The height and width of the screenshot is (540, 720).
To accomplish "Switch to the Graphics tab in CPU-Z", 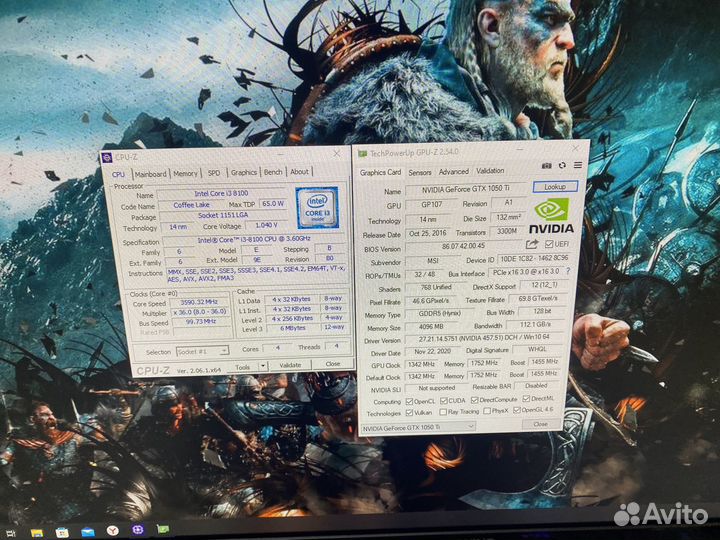I will 244,172.
